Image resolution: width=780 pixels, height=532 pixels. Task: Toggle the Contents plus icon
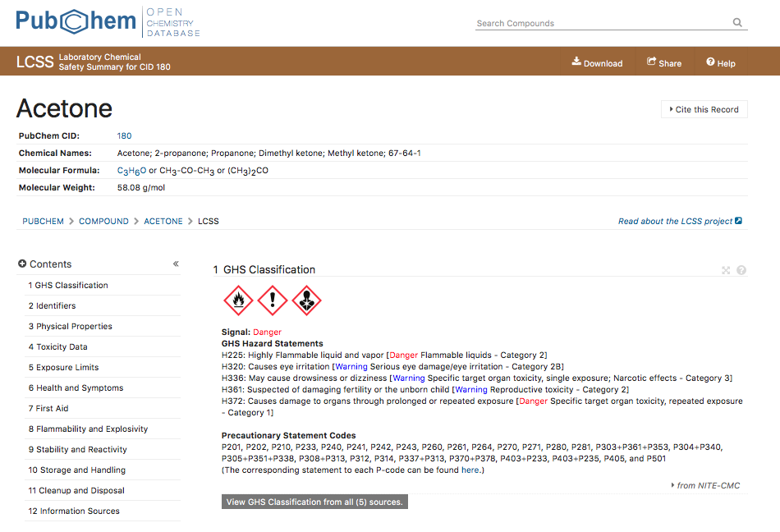point(22,264)
